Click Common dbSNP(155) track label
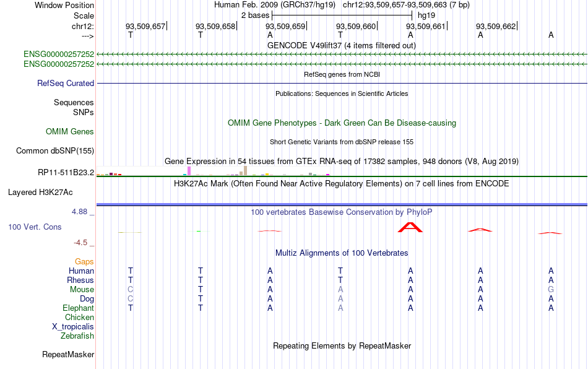The height and width of the screenshot is (369, 588). 54,150
